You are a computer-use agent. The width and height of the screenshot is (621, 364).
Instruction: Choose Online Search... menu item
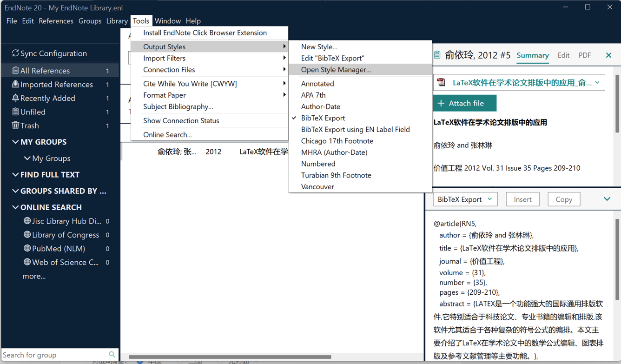(209, 134)
